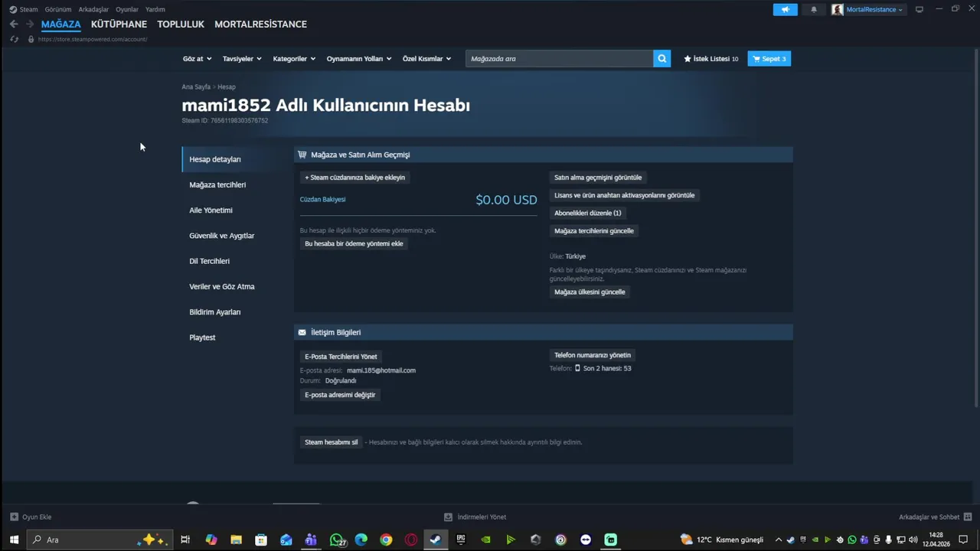Screen dimensions: 980x551
Task: Open the Oynamanın Yolları dropdown
Action: [359, 58]
